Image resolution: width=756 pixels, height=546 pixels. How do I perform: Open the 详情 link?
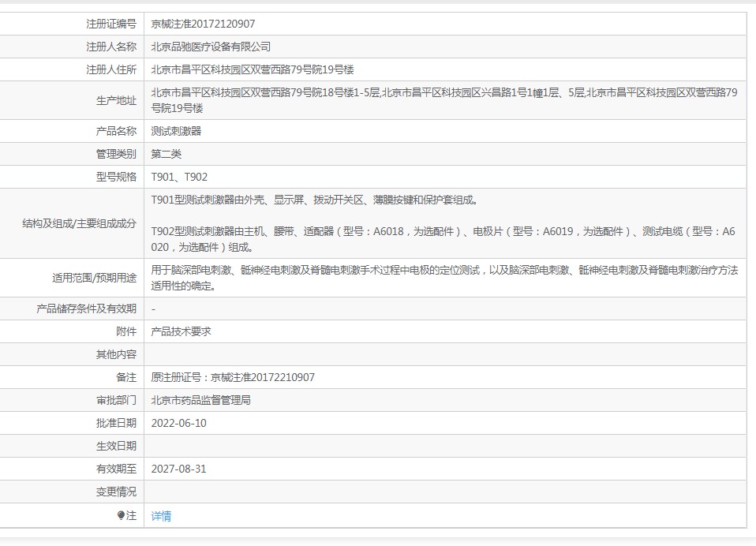point(161,516)
